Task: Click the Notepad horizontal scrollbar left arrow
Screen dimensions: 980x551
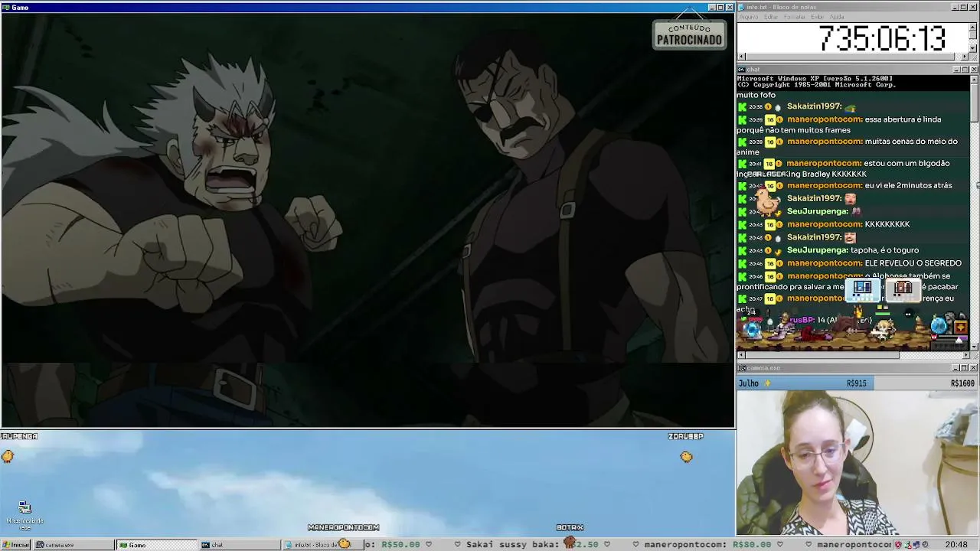Action: point(741,57)
